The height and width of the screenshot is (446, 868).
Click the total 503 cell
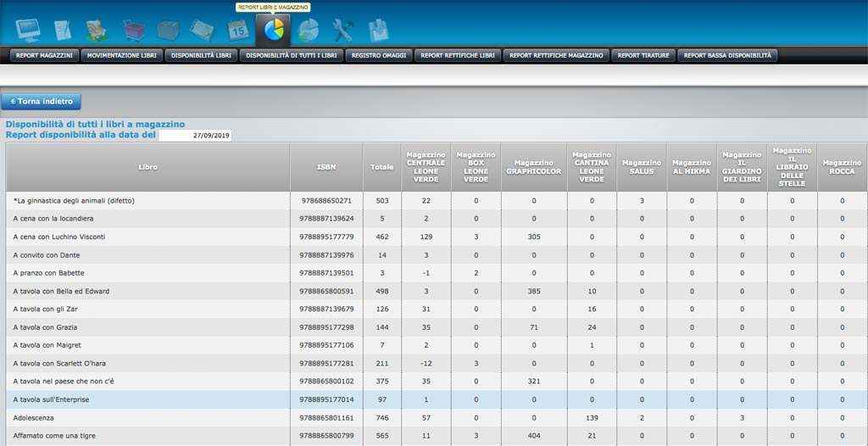382,201
